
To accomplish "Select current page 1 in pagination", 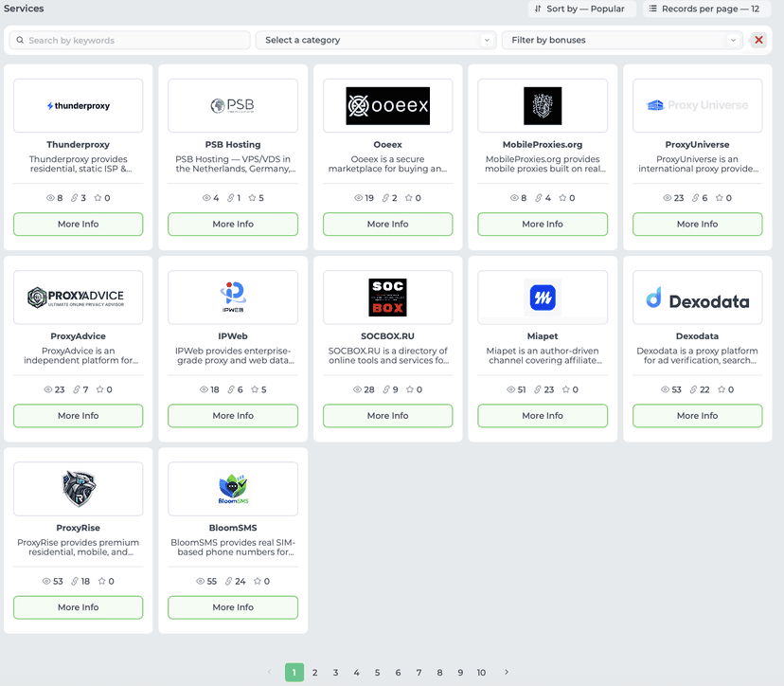I will point(294,673).
